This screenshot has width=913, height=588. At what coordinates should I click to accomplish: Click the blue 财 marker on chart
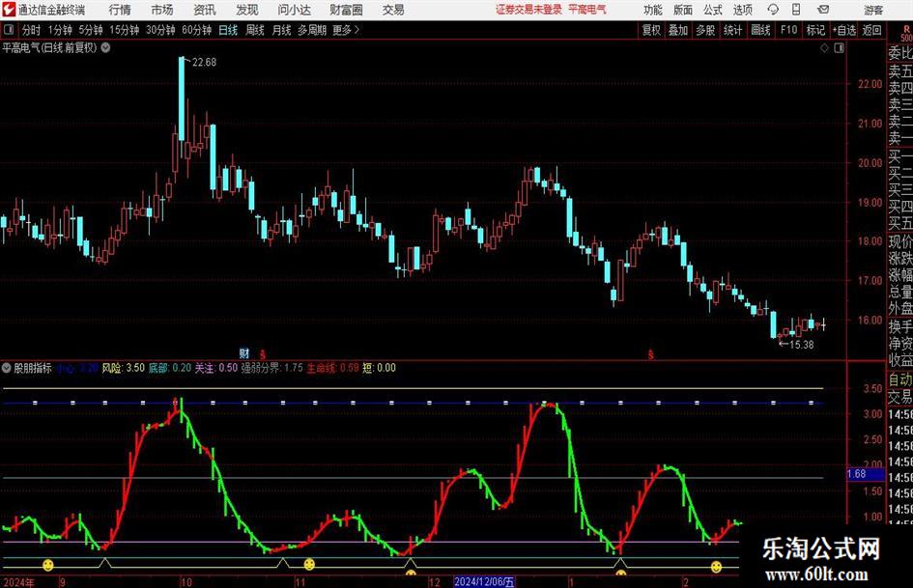pos(244,352)
